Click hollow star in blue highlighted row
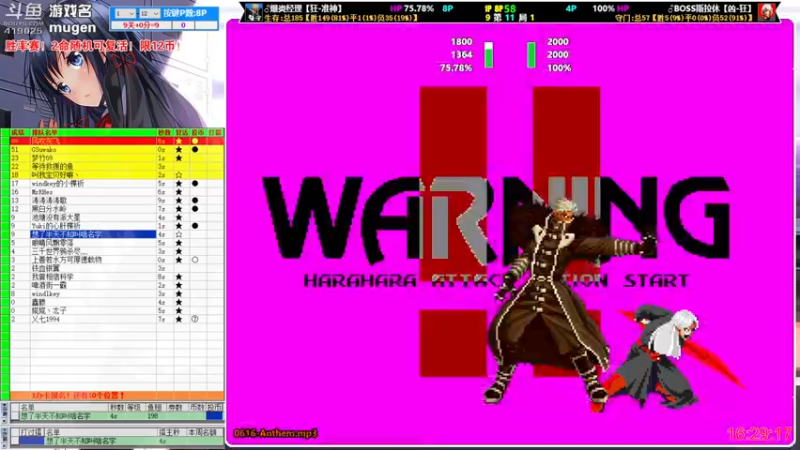 pyautogui.click(x=179, y=234)
